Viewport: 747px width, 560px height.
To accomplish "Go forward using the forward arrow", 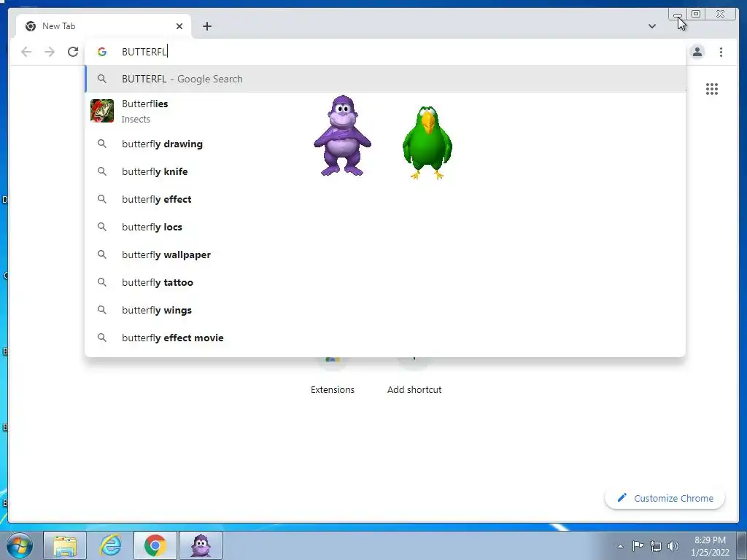I will [50, 52].
